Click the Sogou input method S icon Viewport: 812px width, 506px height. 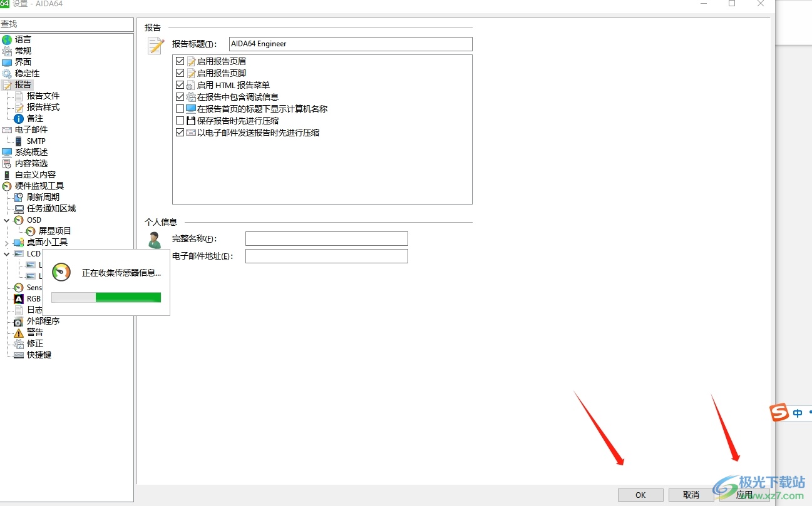(x=779, y=412)
